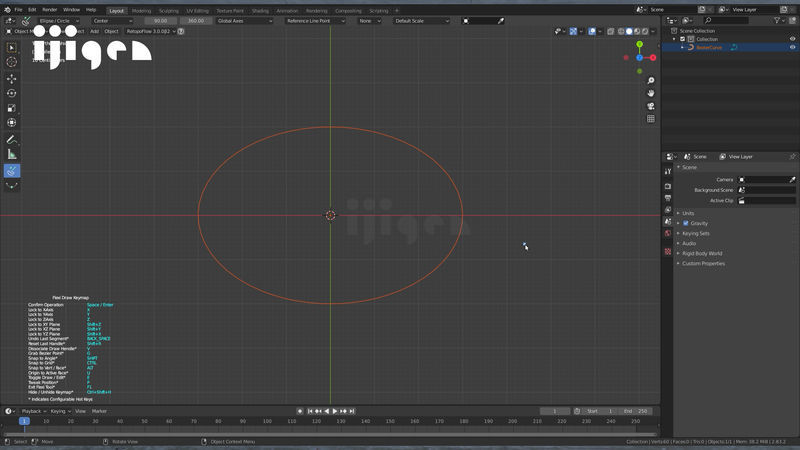Click the Camera field eyedropper icon
800x450 pixels.
tap(792, 180)
